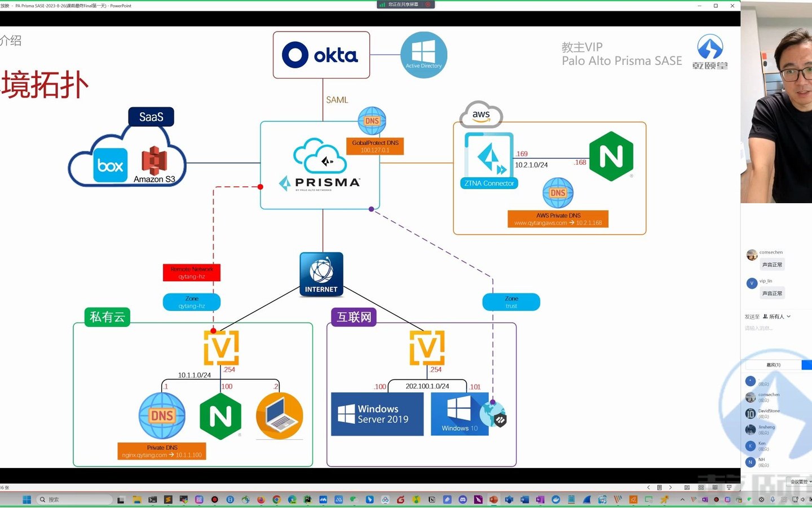Open the shark fin app in the taskbar
812x508 pixels.
tap(587, 500)
